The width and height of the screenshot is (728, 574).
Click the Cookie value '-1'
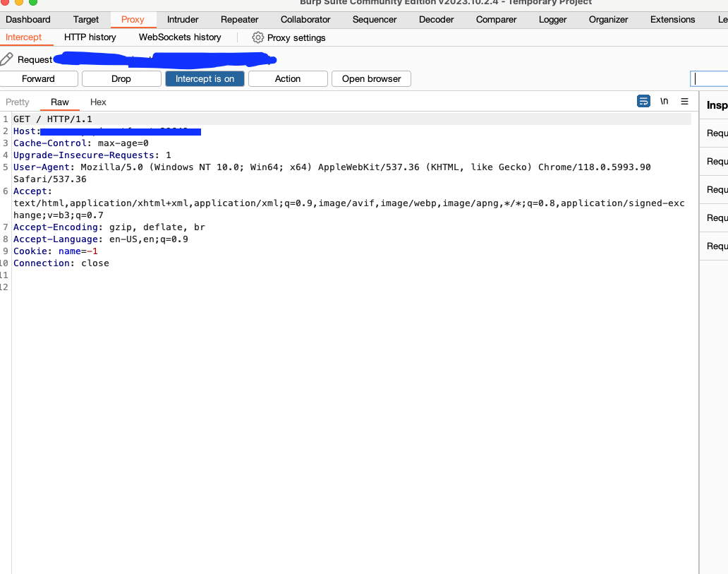coord(92,251)
